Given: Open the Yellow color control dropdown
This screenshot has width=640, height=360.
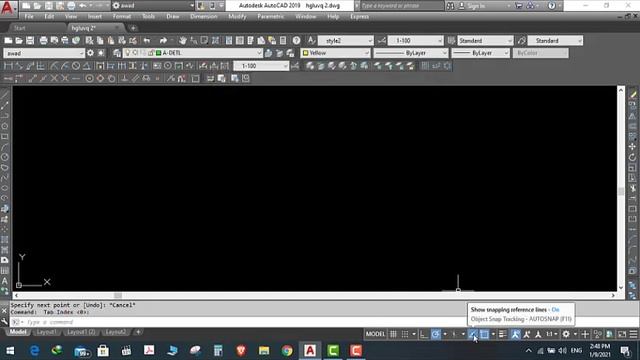Looking at the screenshot, I should click(335, 53).
